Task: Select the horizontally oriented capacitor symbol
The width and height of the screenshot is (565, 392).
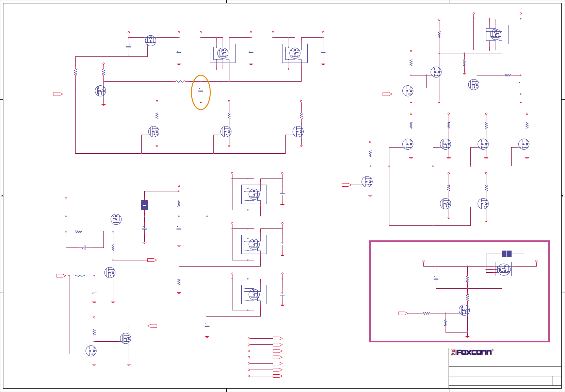Action: 84,248
